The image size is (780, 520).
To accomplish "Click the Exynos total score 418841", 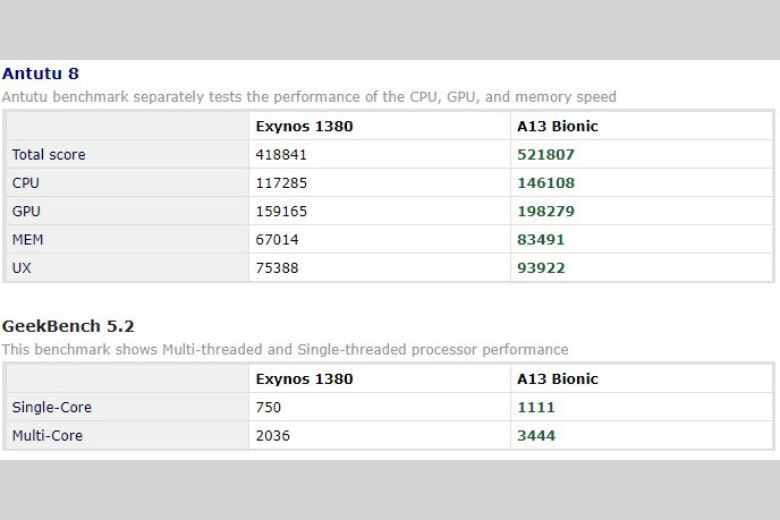I will pyautogui.click(x=281, y=155).
